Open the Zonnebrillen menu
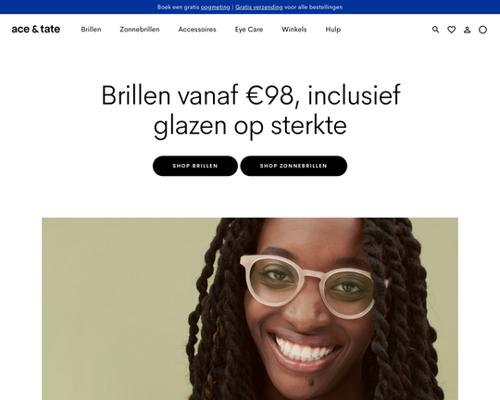Viewport: 500px width, 400px height. tap(140, 29)
